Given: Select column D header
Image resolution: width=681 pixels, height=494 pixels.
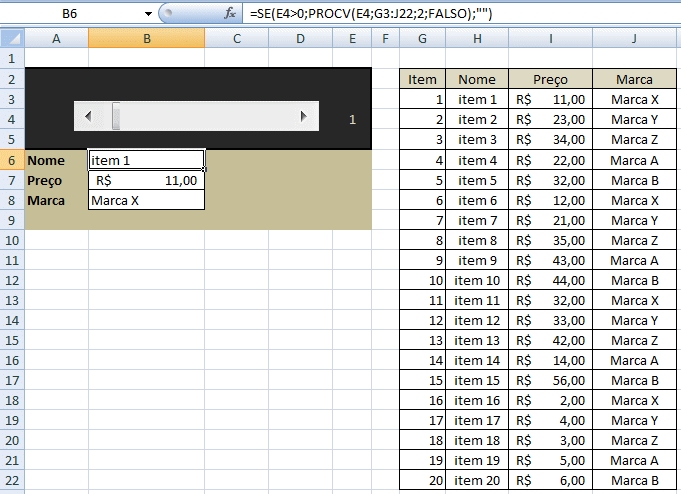Looking at the screenshot, I should [x=301, y=39].
